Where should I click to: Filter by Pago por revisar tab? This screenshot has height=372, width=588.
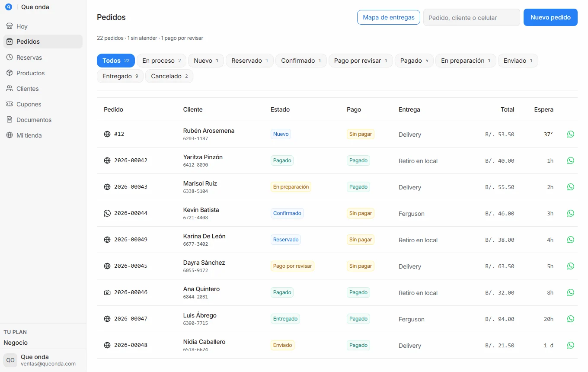(361, 61)
